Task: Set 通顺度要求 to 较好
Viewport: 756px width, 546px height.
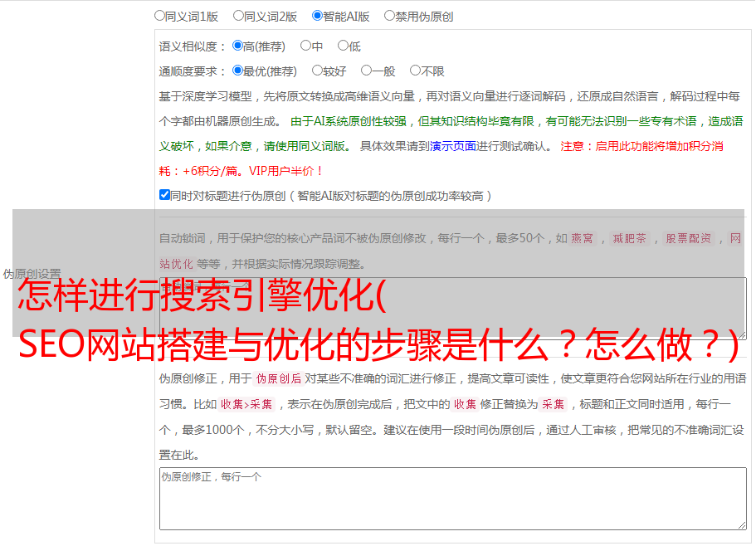Action: (317, 71)
